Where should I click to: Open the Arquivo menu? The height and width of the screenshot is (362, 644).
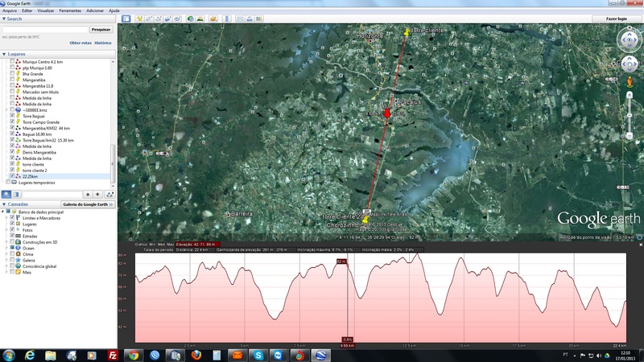(10, 10)
